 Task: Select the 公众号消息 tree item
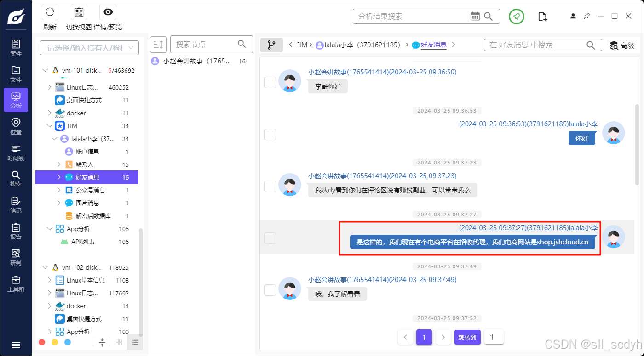pos(90,190)
